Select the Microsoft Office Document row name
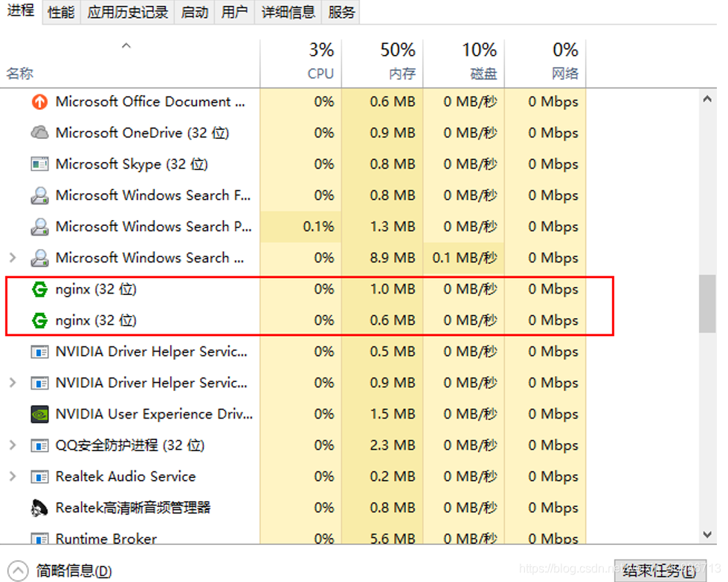The image size is (728, 582). pyautogui.click(x=150, y=102)
